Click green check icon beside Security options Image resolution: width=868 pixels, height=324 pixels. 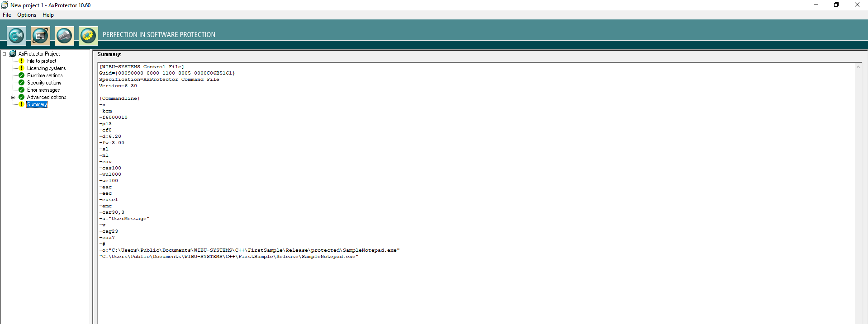(x=21, y=83)
